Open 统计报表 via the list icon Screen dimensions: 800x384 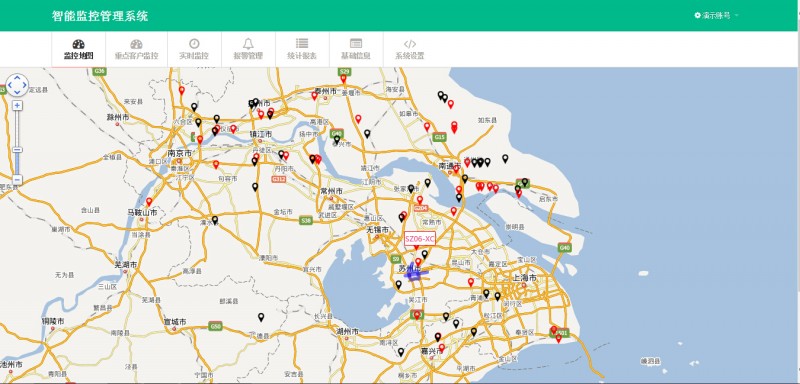302,49
